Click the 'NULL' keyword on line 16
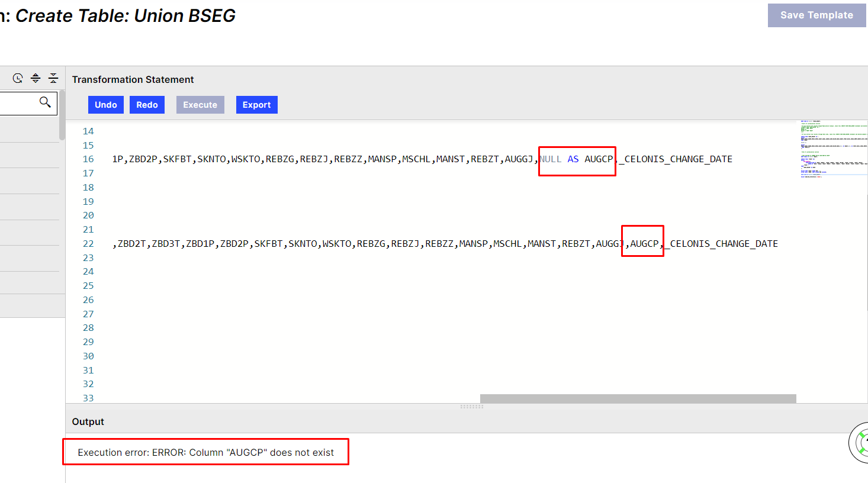This screenshot has width=868, height=483. 550,159
